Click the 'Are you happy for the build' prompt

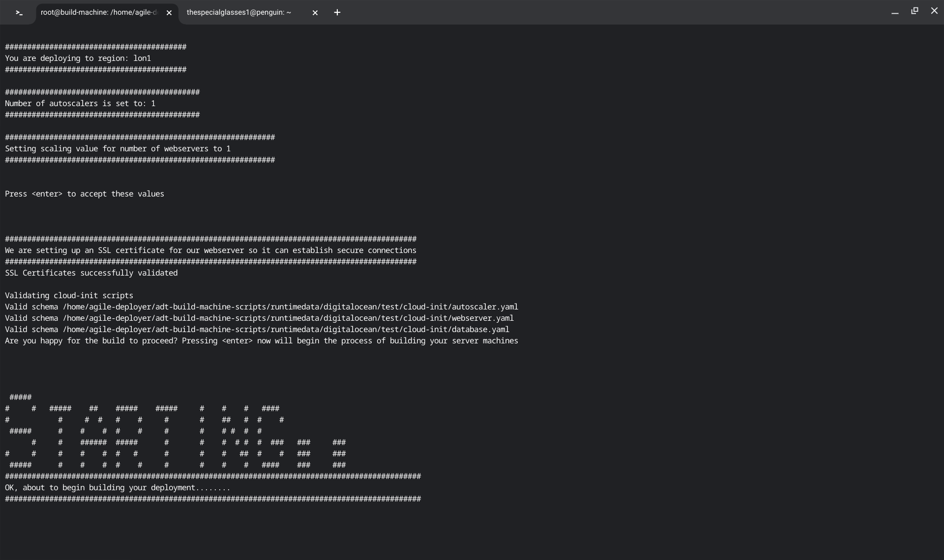tap(262, 341)
